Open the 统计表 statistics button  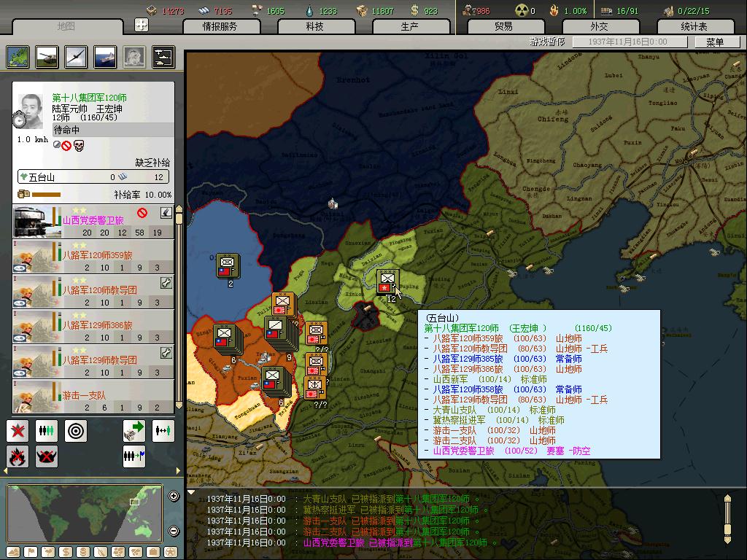(x=694, y=26)
